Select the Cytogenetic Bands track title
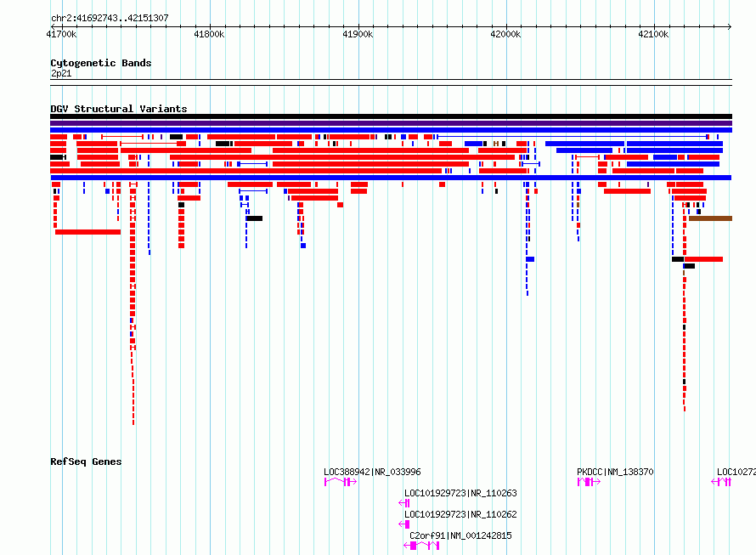The width and height of the screenshot is (756, 555). (x=101, y=63)
